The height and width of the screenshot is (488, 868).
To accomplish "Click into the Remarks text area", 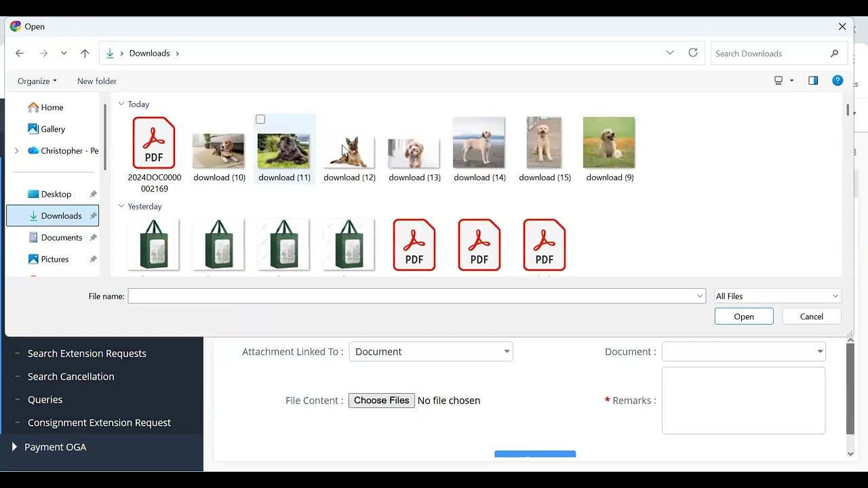I will coord(744,401).
